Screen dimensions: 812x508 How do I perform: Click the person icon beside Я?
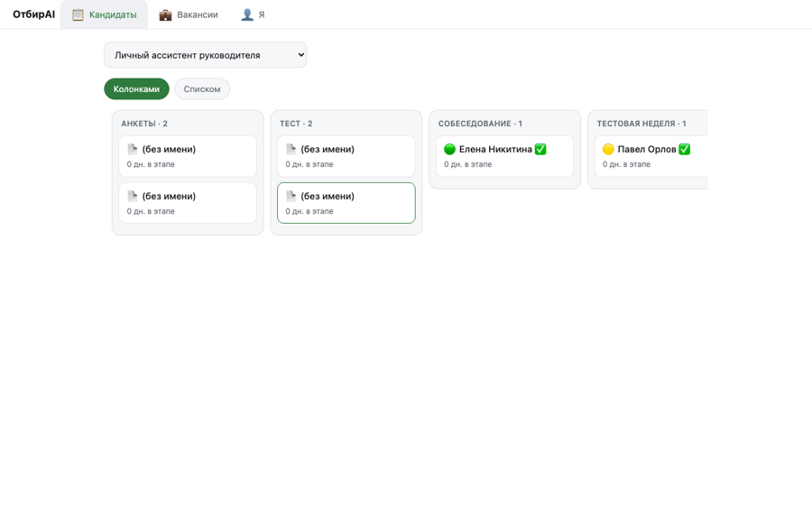[247, 15]
